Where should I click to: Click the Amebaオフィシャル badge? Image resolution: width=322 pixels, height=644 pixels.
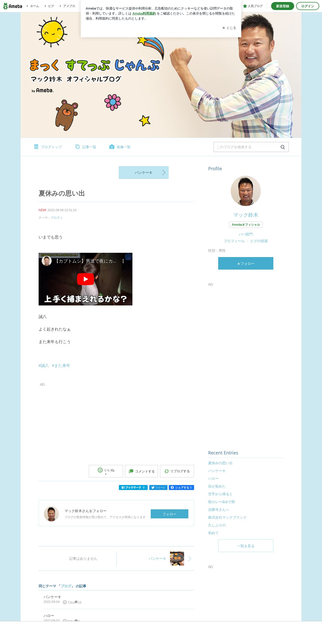(x=246, y=225)
